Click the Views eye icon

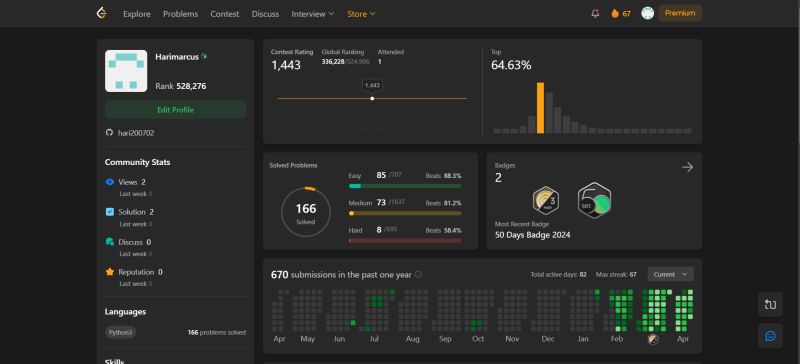(110, 182)
